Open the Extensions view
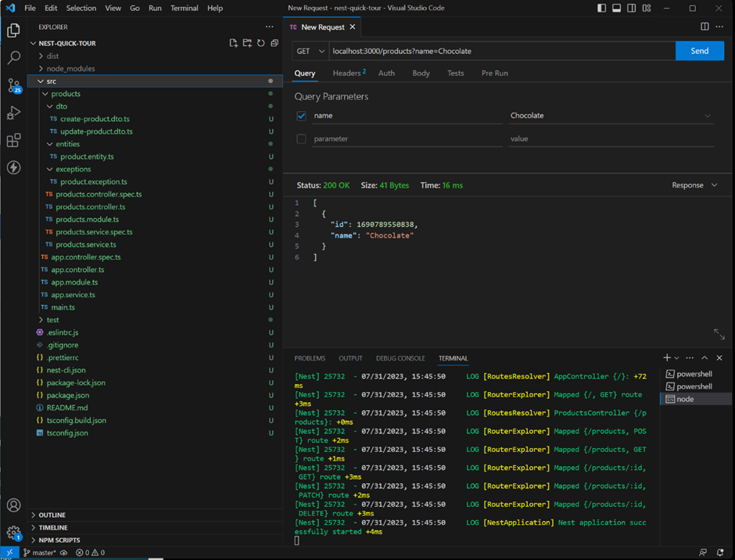This screenshot has width=735, height=560. click(x=13, y=140)
